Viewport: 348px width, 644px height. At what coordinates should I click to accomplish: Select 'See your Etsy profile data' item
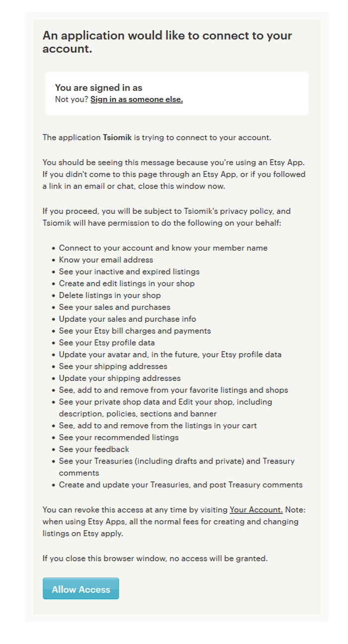(x=107, y=343)
